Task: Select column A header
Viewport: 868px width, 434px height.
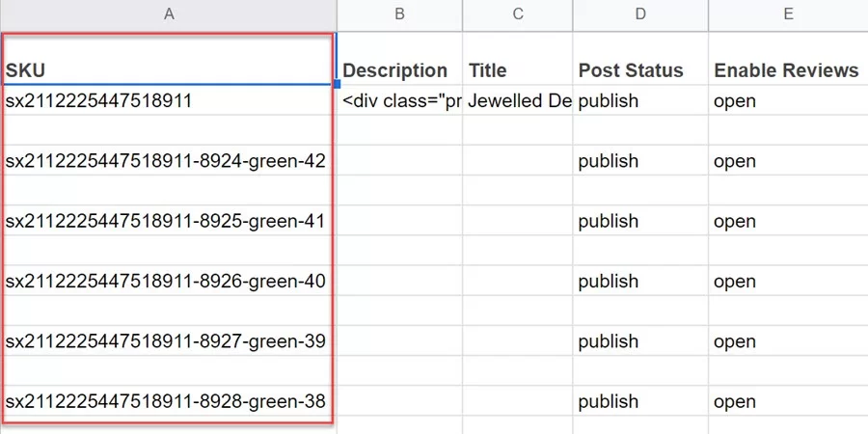Action: point(169,14)
